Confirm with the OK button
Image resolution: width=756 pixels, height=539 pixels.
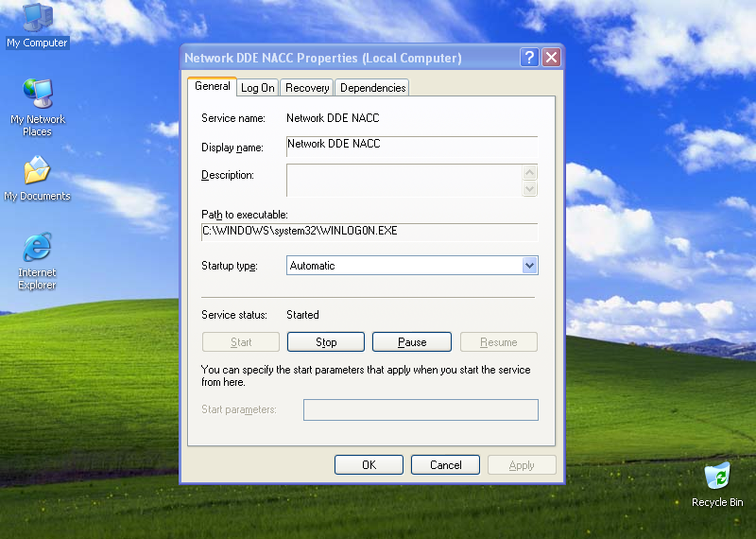point(369,464)
